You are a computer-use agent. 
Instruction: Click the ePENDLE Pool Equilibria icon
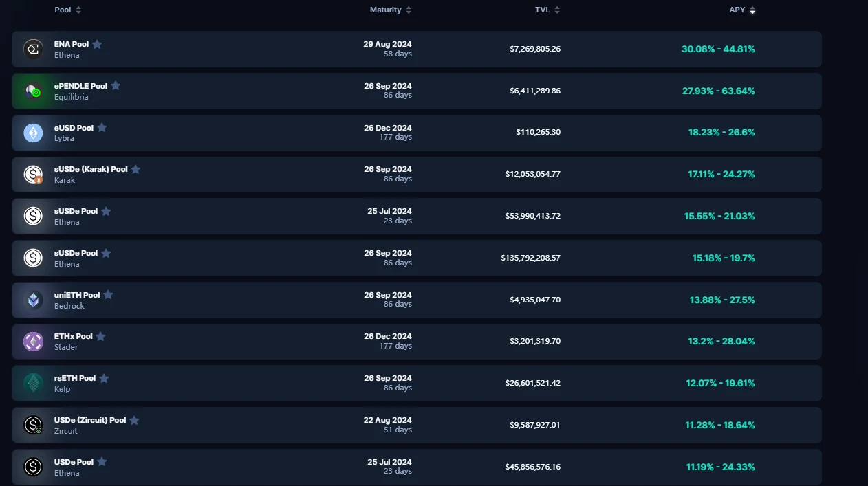(x=33, y=91)
